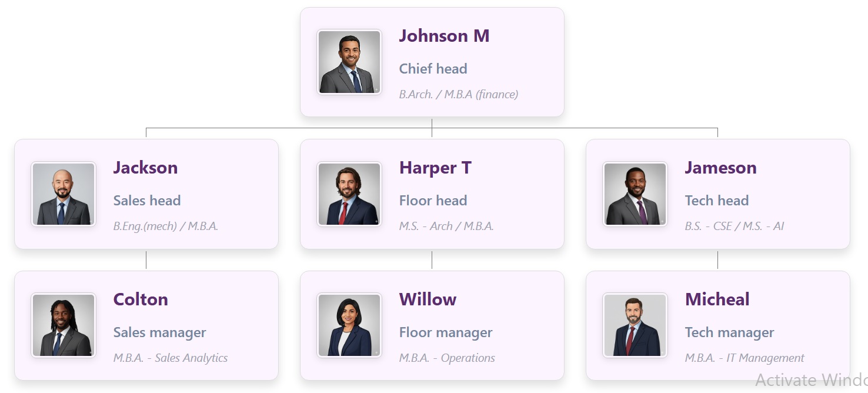Screen dimensions: 868x393
Task: Click the Jameson name heading
Action: coord(720,168)
